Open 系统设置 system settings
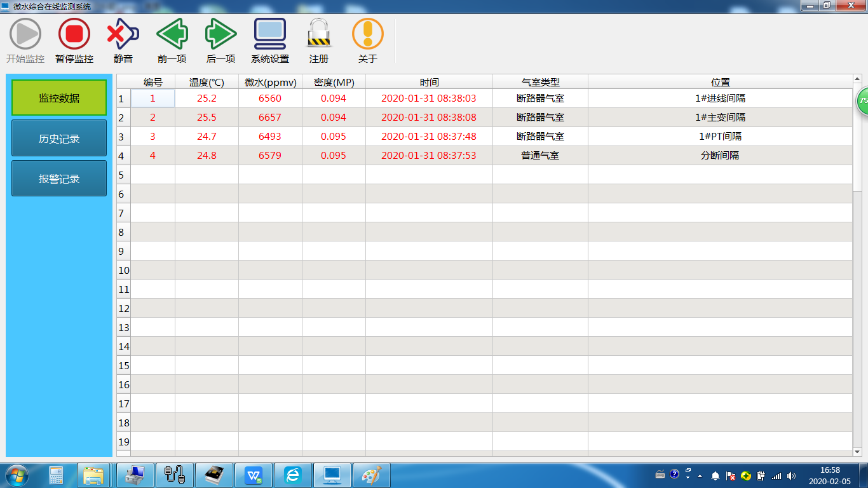868x488 pixels. (270, 34)
